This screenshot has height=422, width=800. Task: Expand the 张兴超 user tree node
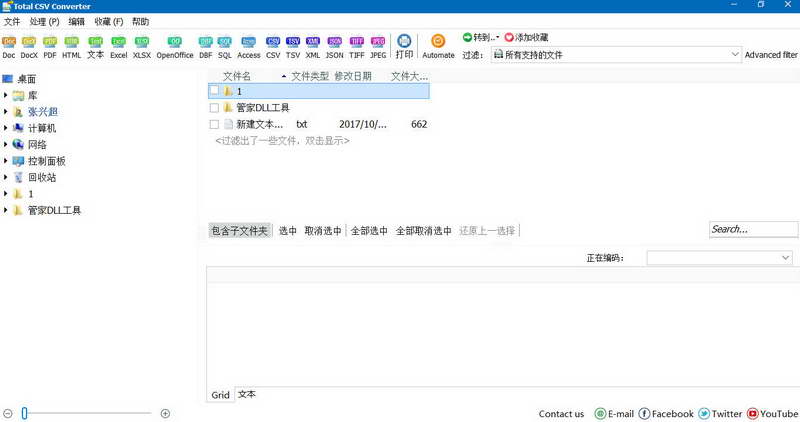point(5,112)
